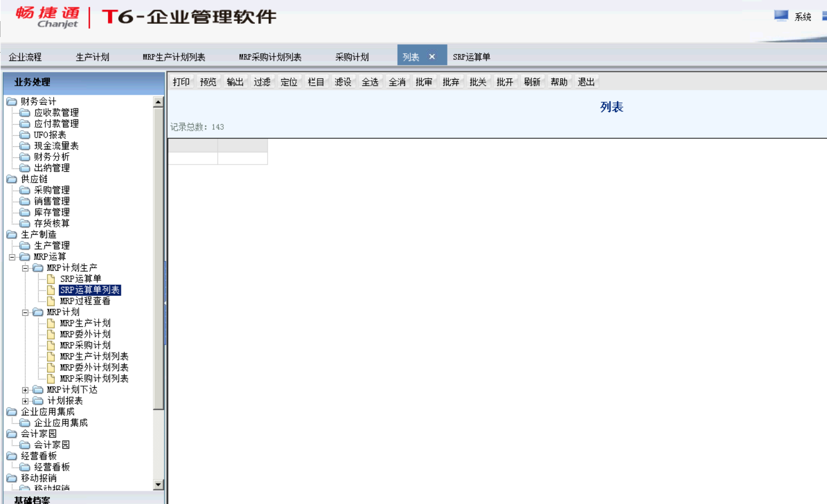
Task: Select 现金流量表 tree item
Action: click(x=56, y=146)
